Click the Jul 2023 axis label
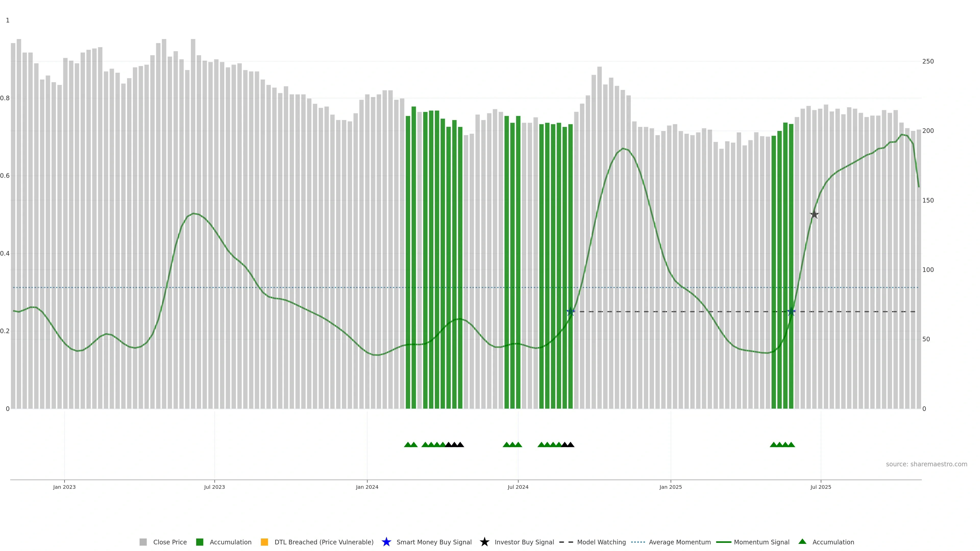The image size is (980, 551). pyautogui.click(x=215, y=487)
